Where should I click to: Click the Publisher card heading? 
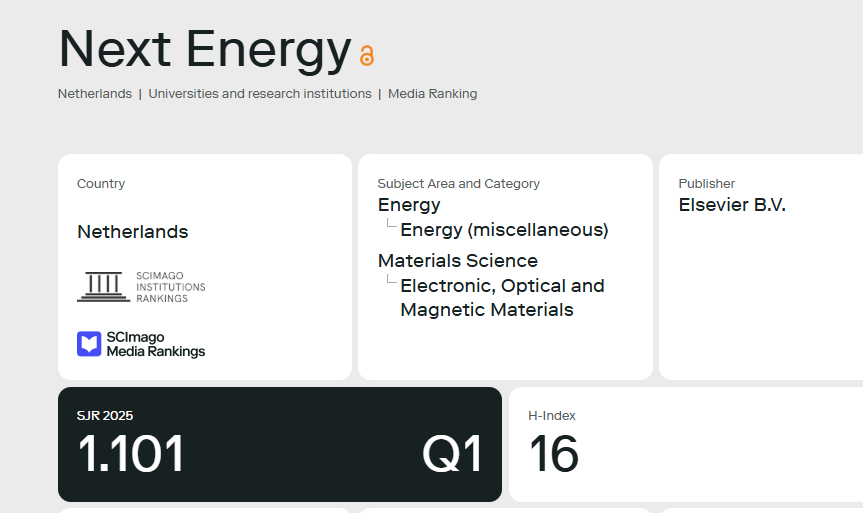click(707, 183)
